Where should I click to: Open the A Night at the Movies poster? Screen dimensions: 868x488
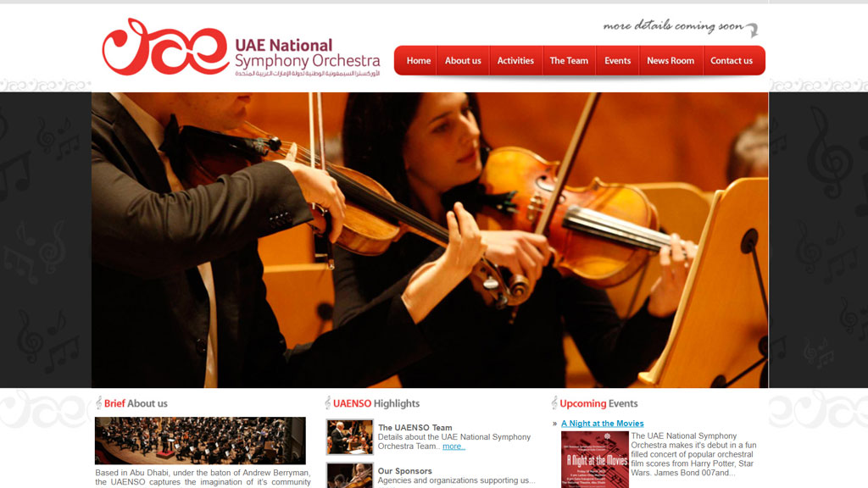594,459
